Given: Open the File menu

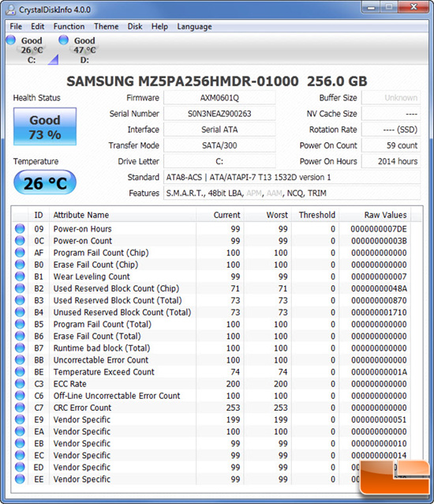Looking at the screenshot, I should coord(16,26).
